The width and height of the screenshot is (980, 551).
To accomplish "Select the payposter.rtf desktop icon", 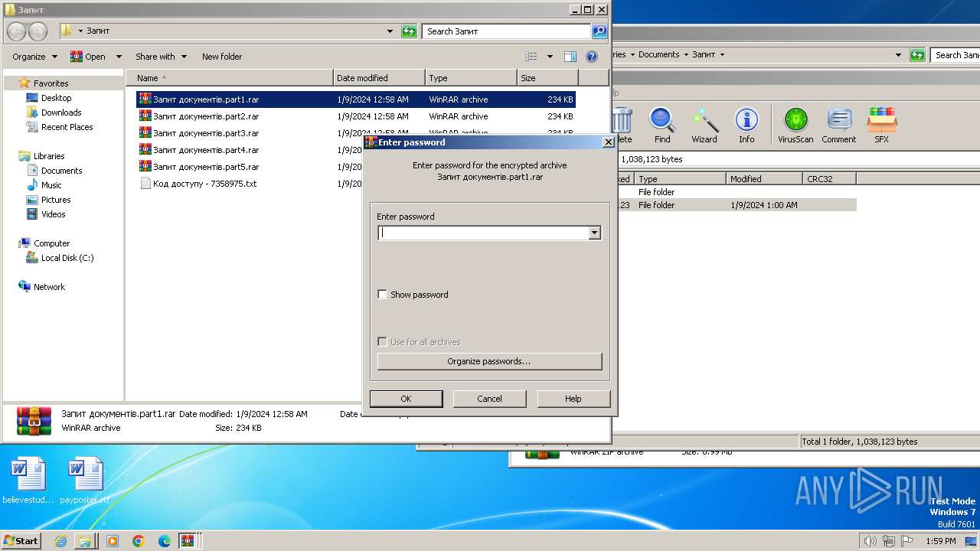I will point(85,481).
